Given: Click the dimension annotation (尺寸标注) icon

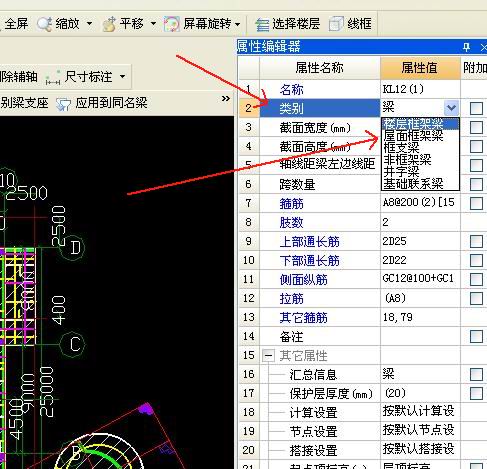Looking at the screenshot, I should click(53, 77).
